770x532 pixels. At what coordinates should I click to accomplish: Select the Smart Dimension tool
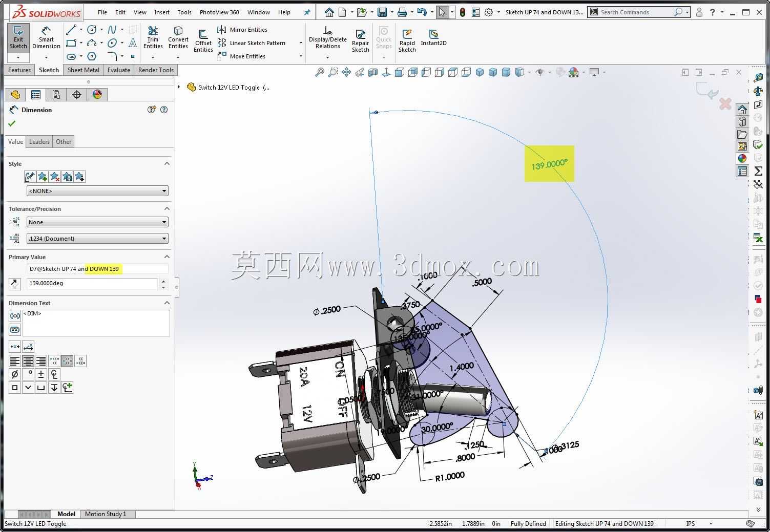coord(46,37)
